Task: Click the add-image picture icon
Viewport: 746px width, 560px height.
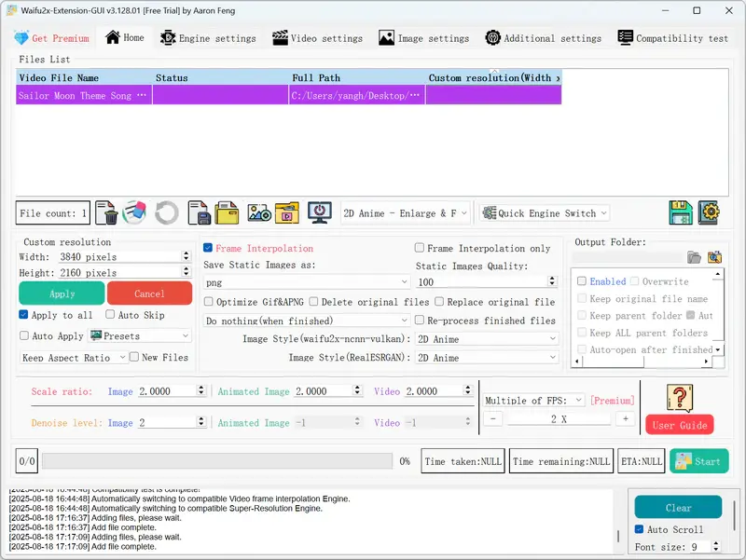Action: coord(258,213)
